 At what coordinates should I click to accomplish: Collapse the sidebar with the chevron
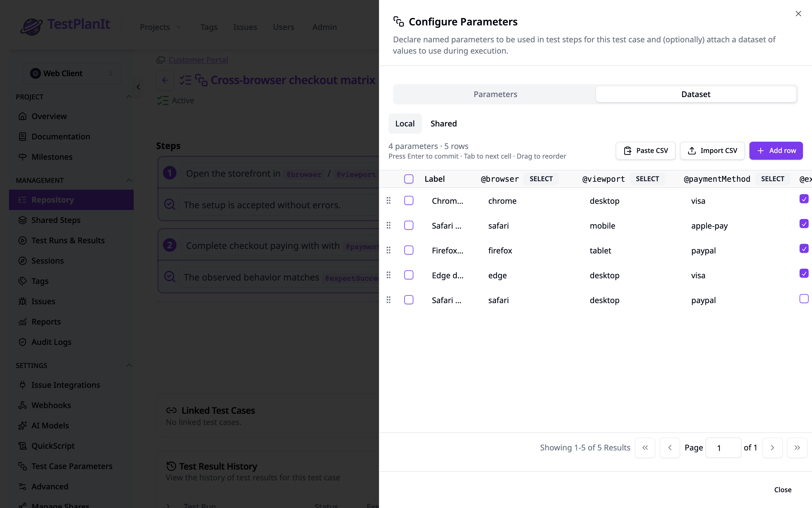coord(138,87)
